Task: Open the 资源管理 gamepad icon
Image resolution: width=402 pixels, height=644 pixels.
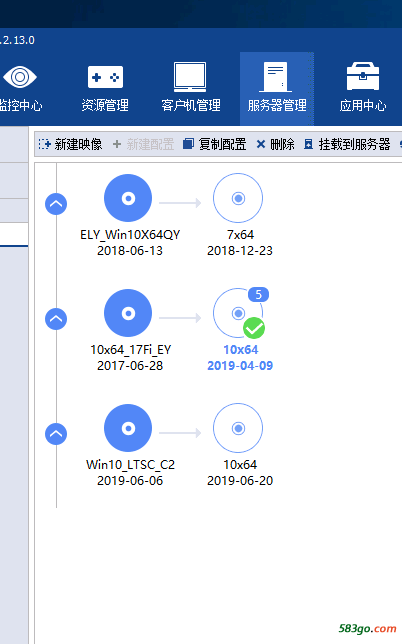Action: [x=105, y=77]
